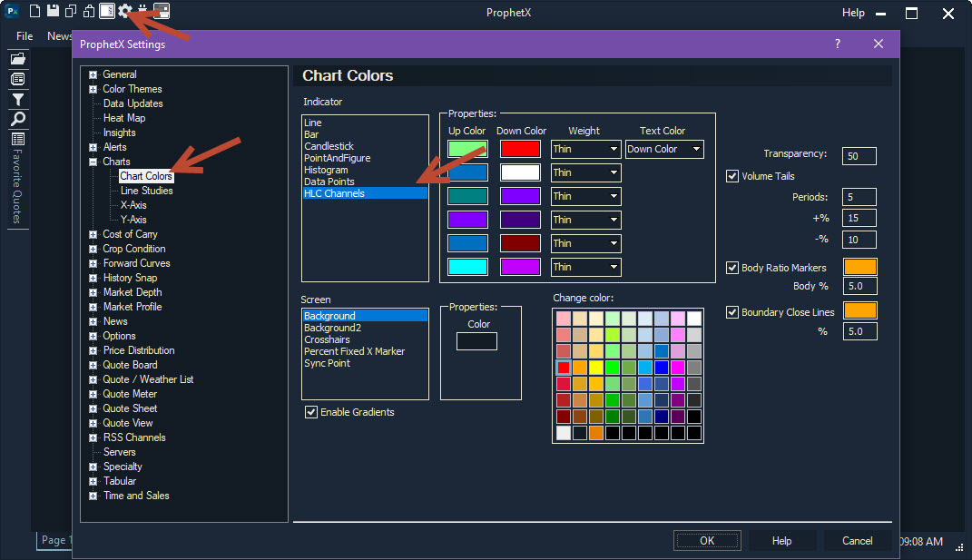Toggle the Body Ratio Markers checkbox
972x560 pixels.
point(732,268)
